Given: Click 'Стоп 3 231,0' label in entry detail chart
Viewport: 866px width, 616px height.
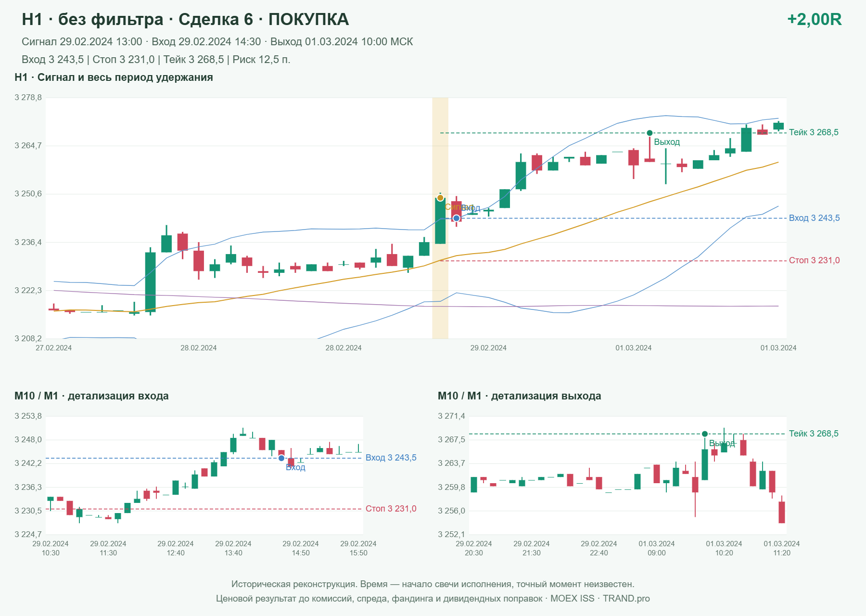Looking at the screenshot, I should pyautogui.click(x=391, y=509).
